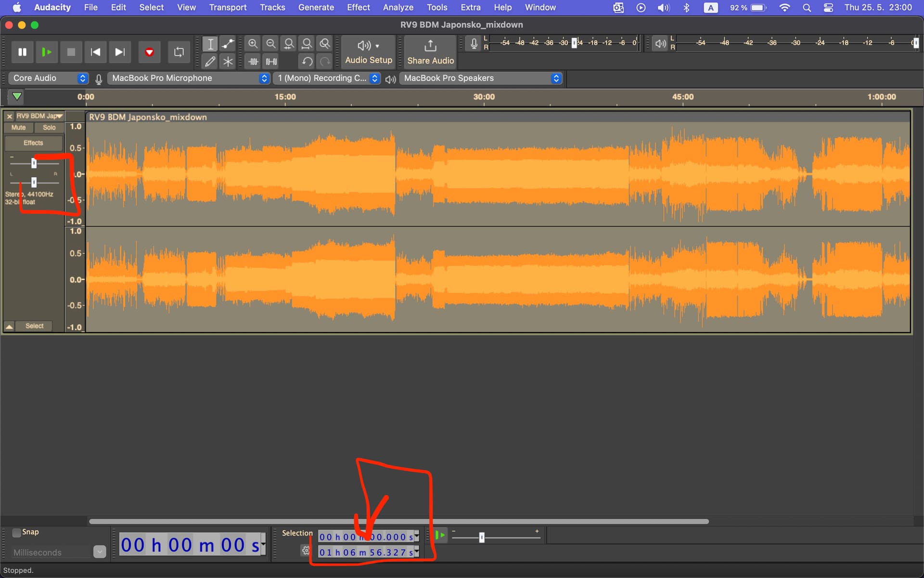Click the Stop button
Image resolution: width=924 pixels, height=578 pixels.
pyautogui.click(x=71, y=52)
